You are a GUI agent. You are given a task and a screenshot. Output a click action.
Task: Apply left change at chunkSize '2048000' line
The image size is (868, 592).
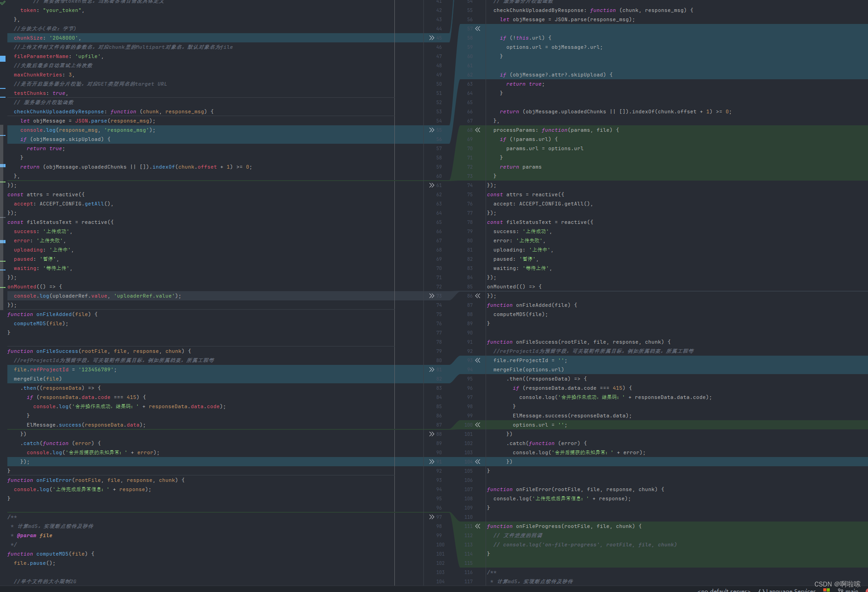pyautogui.click(x=431, y=38)
